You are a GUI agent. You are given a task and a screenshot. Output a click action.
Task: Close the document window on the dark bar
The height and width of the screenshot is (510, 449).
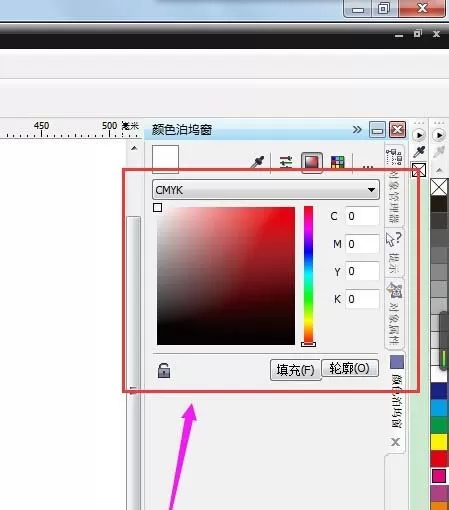[x=436, y=34]
